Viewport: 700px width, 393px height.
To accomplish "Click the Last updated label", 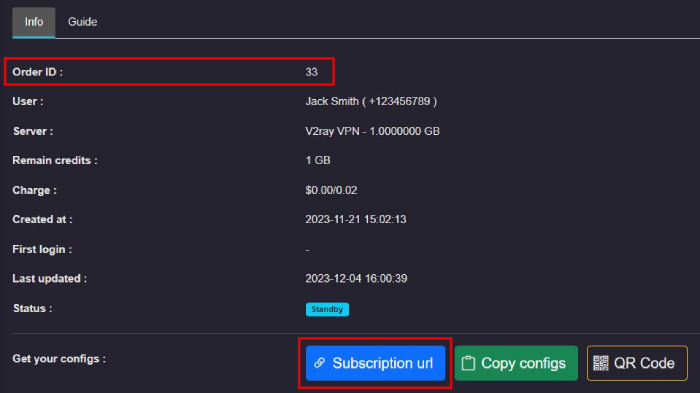I will click(50, 279).
